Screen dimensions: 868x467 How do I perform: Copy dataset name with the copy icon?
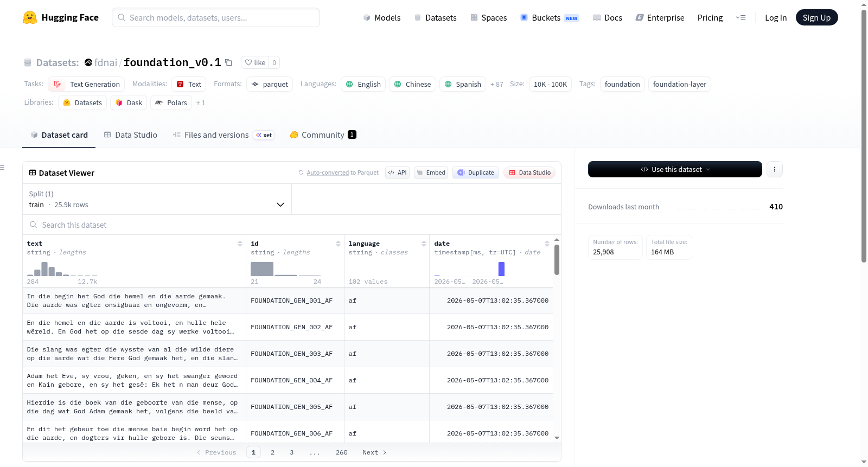229,62
